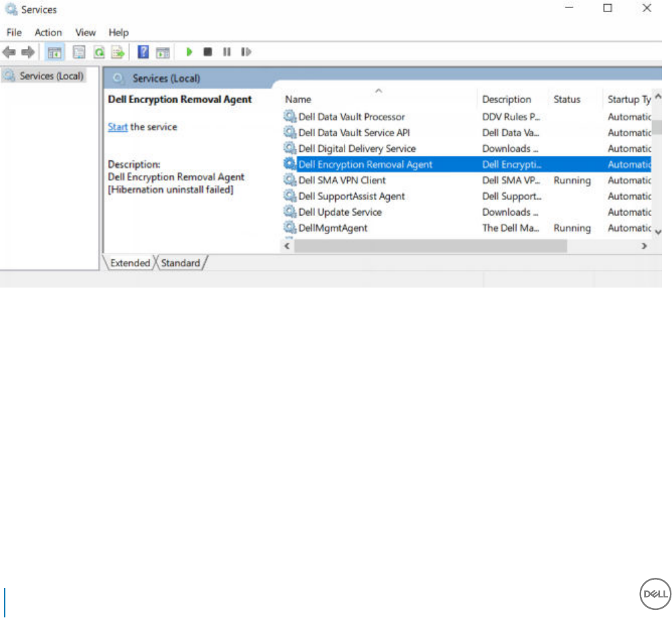
Task: Click the DDV Rules description cell
Action: click(x=511, y=117)
